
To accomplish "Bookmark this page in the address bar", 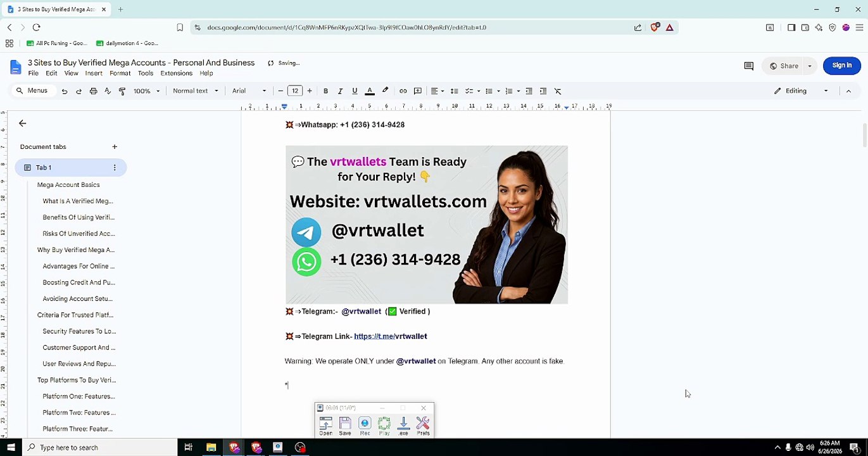I will (180, 27).
